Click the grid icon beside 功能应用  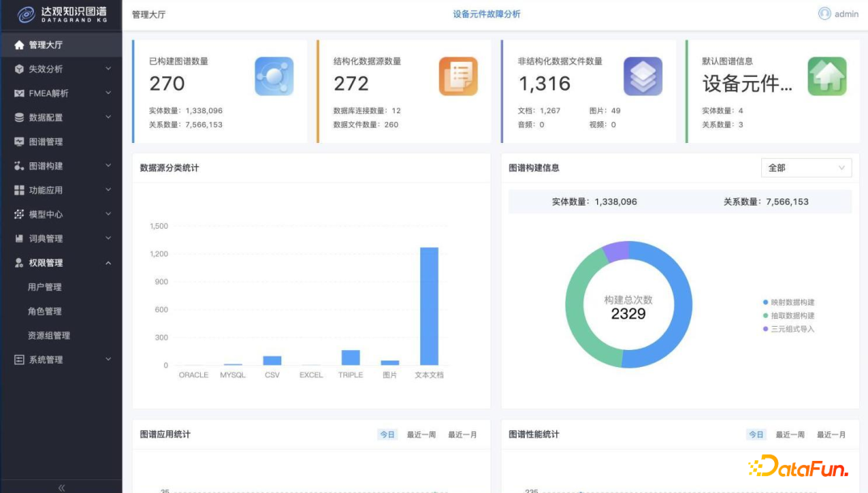pyautogui.click(x=19, y=190)
